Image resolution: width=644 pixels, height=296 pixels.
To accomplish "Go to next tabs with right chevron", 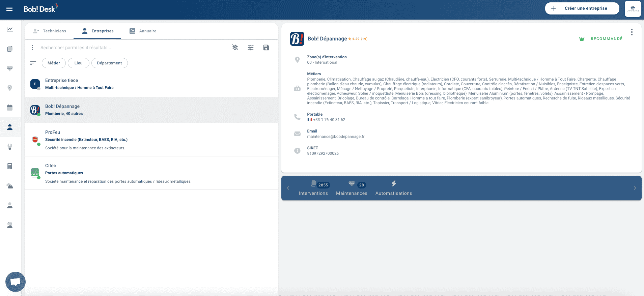I will point(635,188).
